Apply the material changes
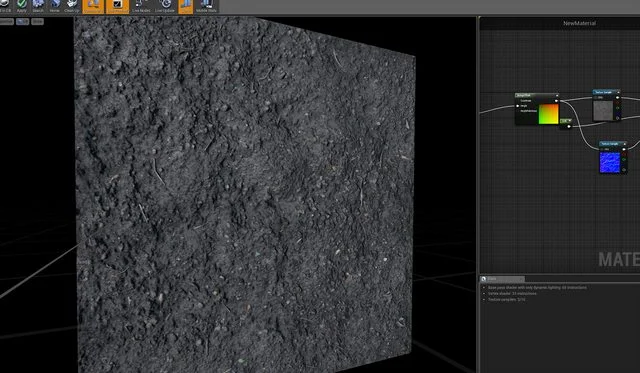The height and width of the screenshot is (373, 640). 22,6
